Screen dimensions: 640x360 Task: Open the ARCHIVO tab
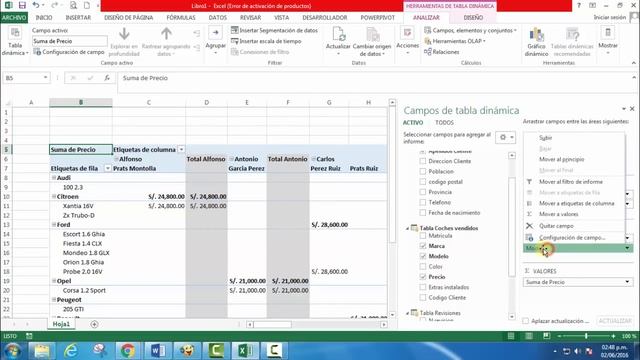click(x=14, y=18)
